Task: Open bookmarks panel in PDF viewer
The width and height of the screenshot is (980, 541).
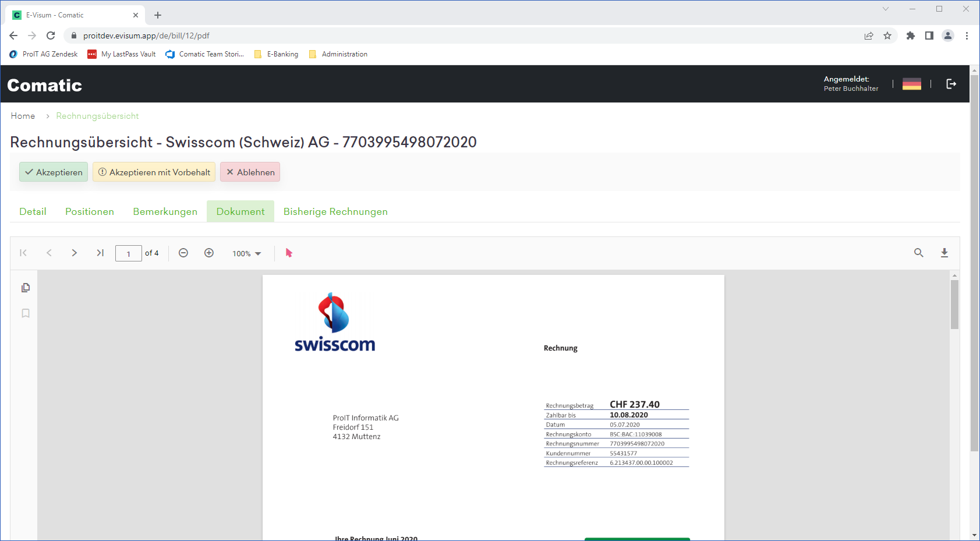Action: coord(26,313)
